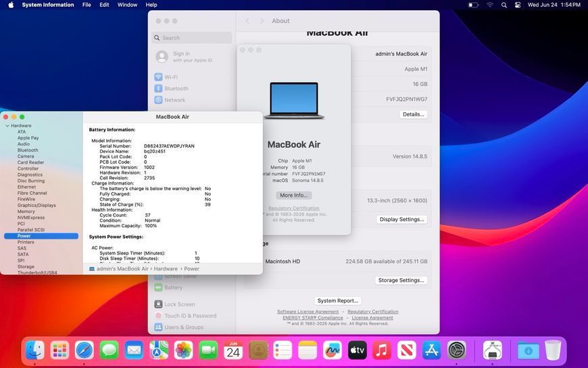The image size is (588, 368).
Task: Click the Details... button
Action: click(413, 114)
